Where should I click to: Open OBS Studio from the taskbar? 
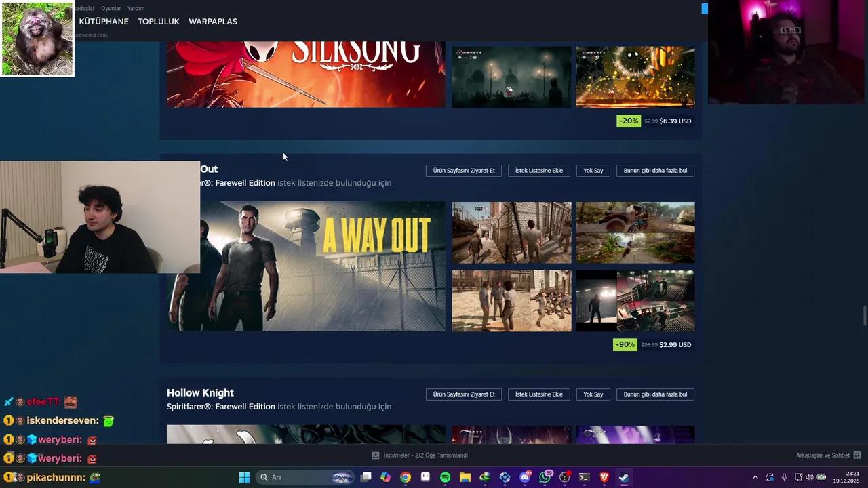(564, 477)
